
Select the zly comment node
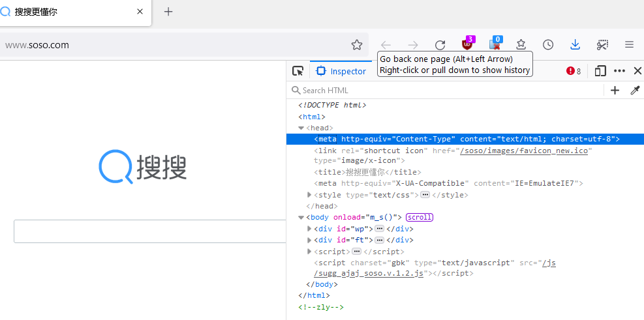[321, 307]
